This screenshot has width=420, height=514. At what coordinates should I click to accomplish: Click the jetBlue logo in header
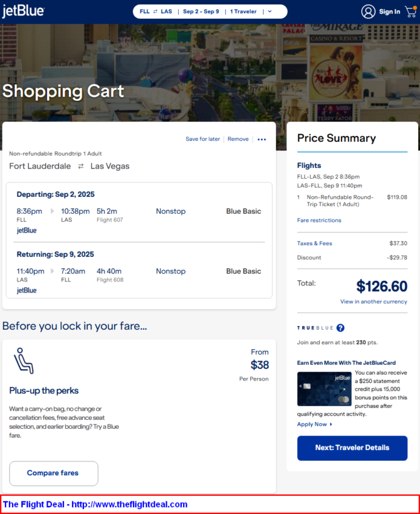coord(23,11)
